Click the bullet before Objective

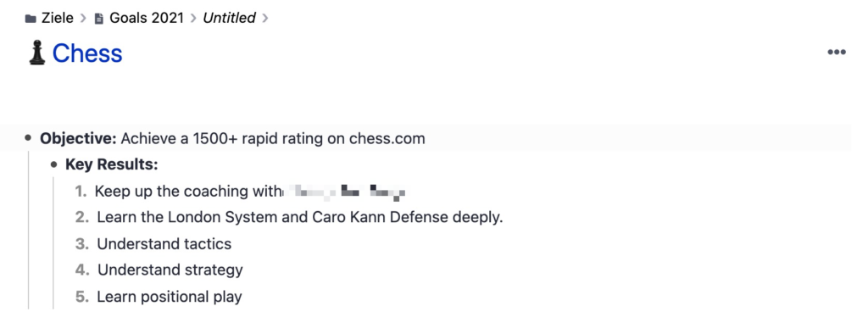click(28, 138)
